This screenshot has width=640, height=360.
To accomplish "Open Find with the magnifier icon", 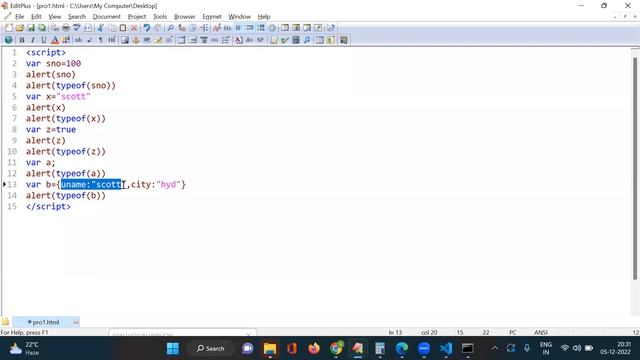I will pos(171,28).
